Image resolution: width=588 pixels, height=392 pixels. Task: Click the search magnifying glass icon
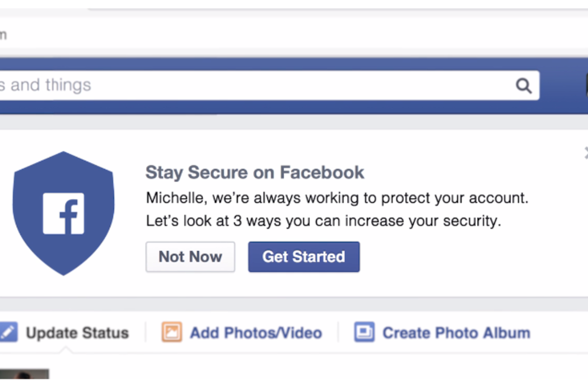[524, 85]
